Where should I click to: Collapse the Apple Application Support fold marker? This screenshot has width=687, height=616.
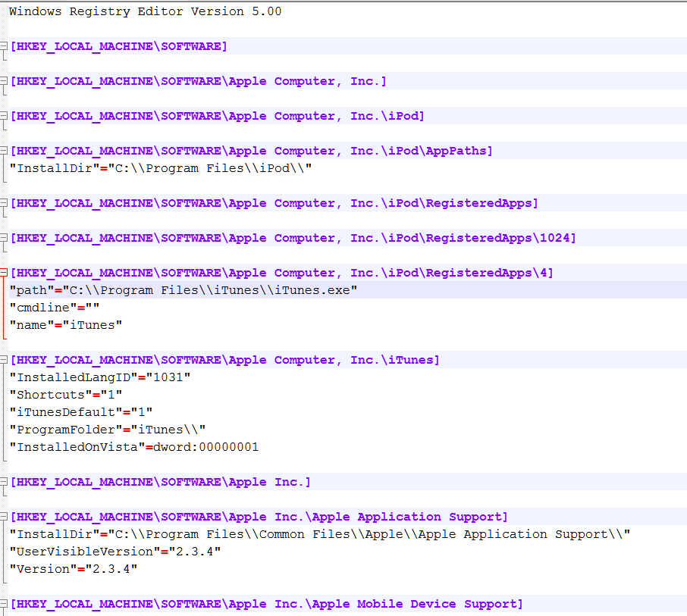(4, 516)
